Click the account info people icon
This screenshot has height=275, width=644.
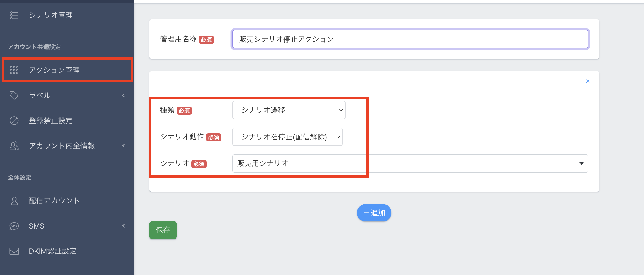click(14, 146)
